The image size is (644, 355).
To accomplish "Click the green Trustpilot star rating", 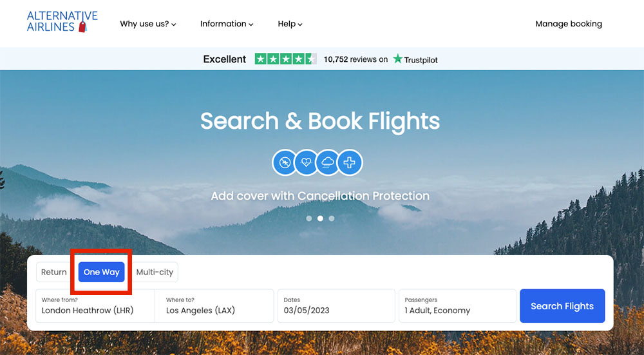I will 285,59.
